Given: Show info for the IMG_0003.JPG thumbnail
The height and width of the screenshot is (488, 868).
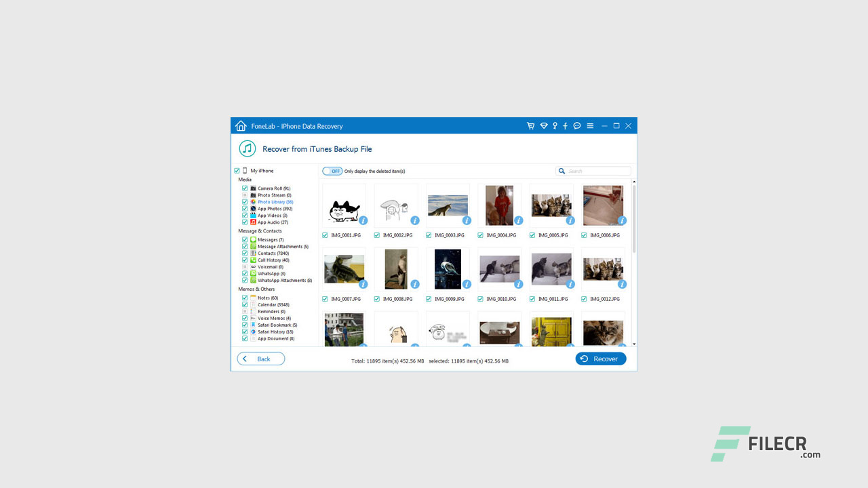Looking at the screenshot, I should (467, 220).
